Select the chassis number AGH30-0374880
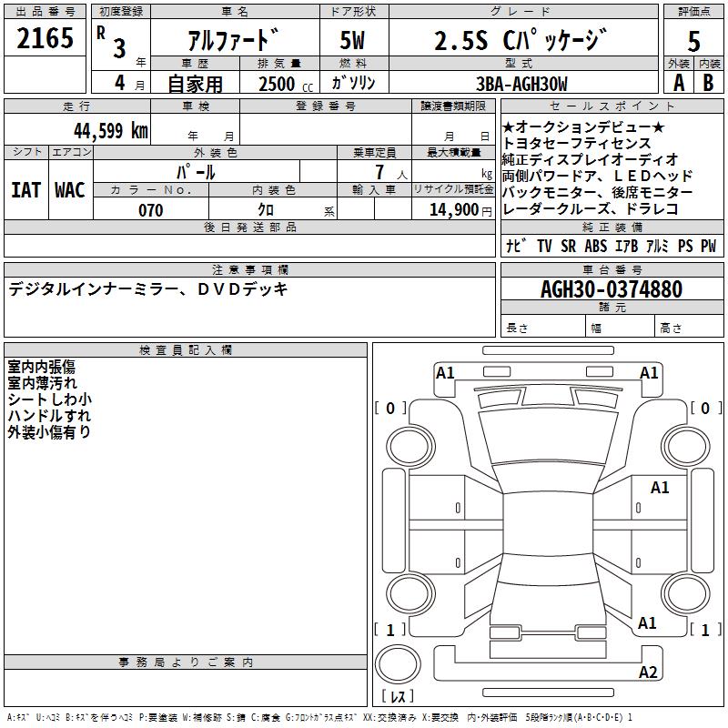Screen dimensions: 728x728 (612, 289)
